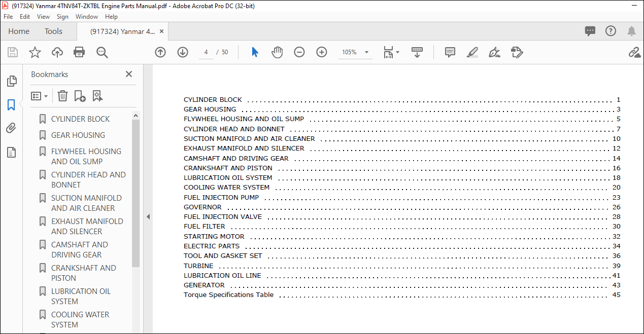Find the current bookmark
This screenshot has height=334, width=644.
pos(97,96)
